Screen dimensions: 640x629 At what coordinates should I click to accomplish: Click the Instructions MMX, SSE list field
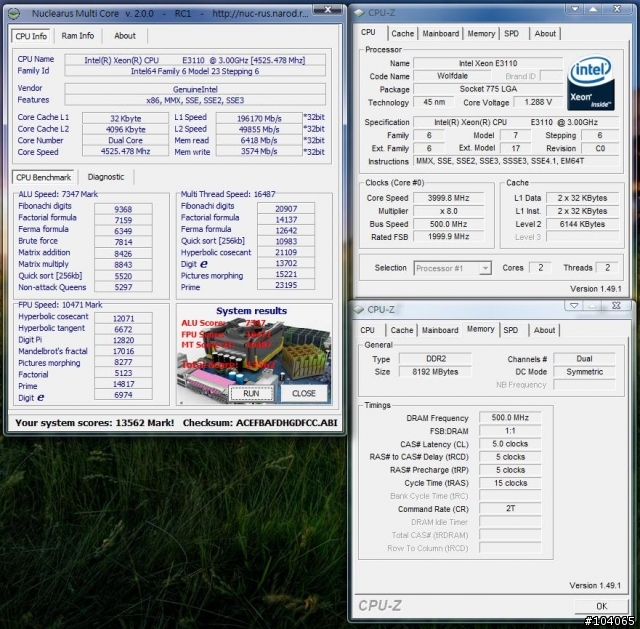pyautogui.click(x=516, y=161)
